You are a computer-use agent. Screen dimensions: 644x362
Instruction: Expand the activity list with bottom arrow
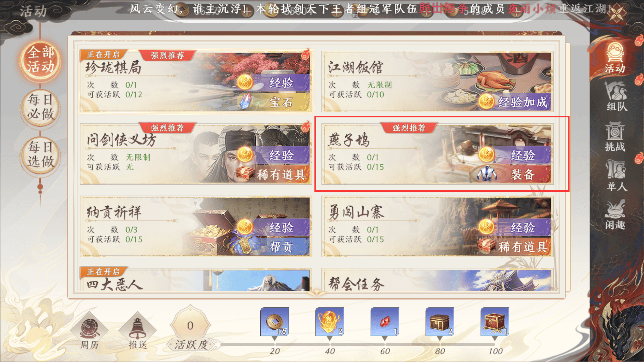(316, 293)
